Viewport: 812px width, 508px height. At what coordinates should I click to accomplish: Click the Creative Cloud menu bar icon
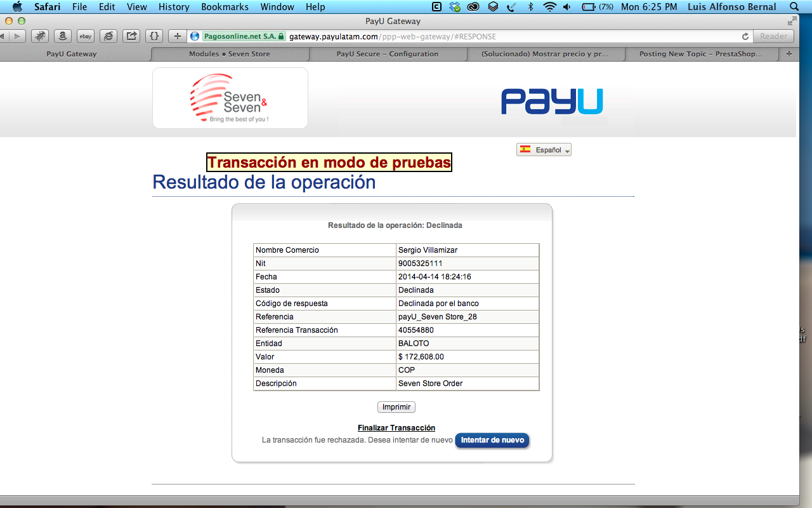pyautogui.click(x=473, y=7)
